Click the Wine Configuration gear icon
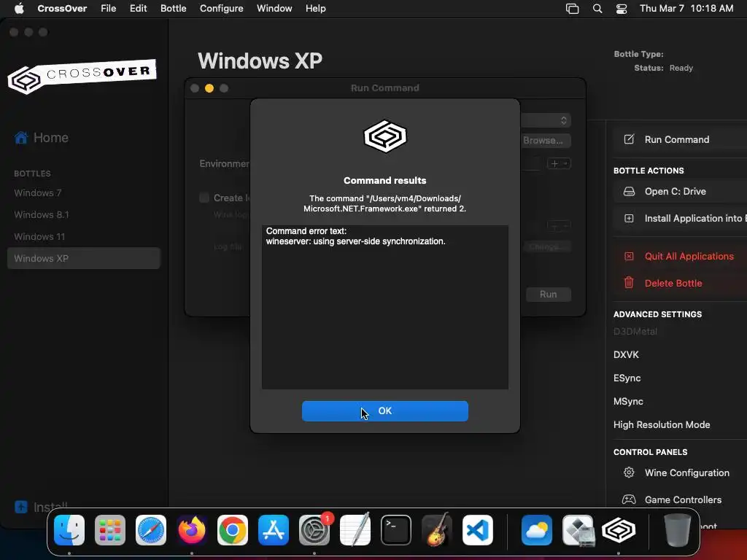The height and width of the screenshot is (560, 747). click(x=629, y=472)
